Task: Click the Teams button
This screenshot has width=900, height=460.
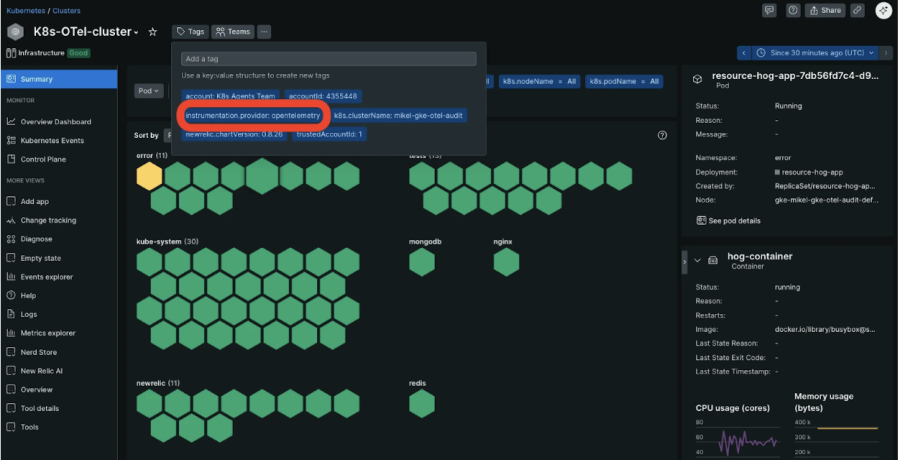Action: pyautogui.click(x=232, y=32)
